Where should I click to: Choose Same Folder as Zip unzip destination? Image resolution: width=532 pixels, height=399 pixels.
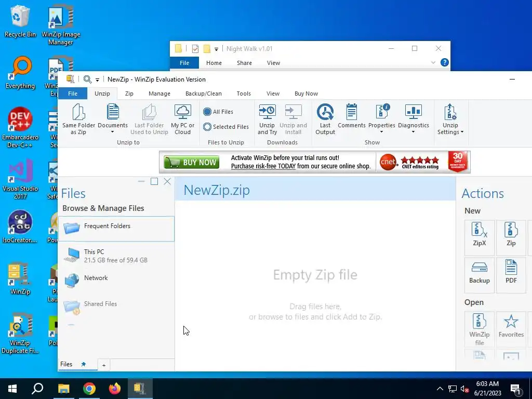(78, 119)
